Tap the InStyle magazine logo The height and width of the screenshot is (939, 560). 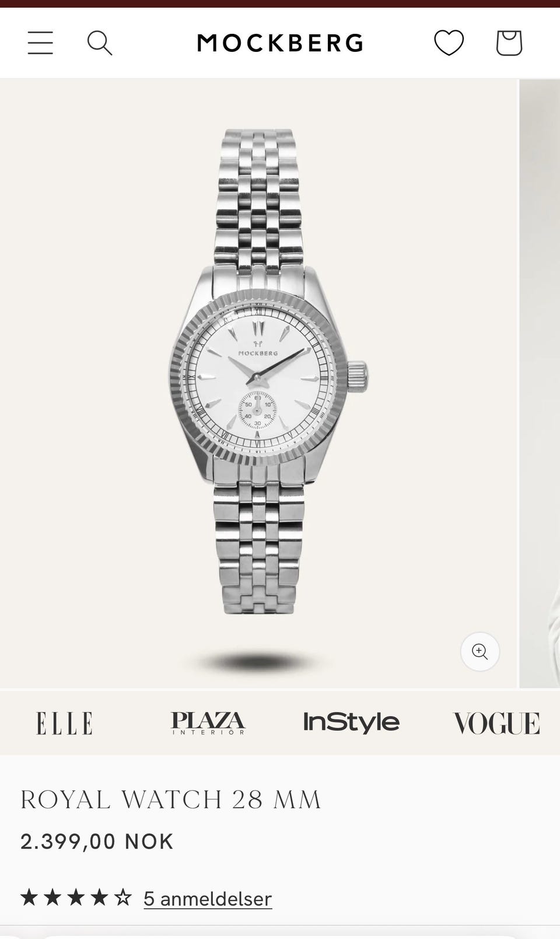pos(351,722)
